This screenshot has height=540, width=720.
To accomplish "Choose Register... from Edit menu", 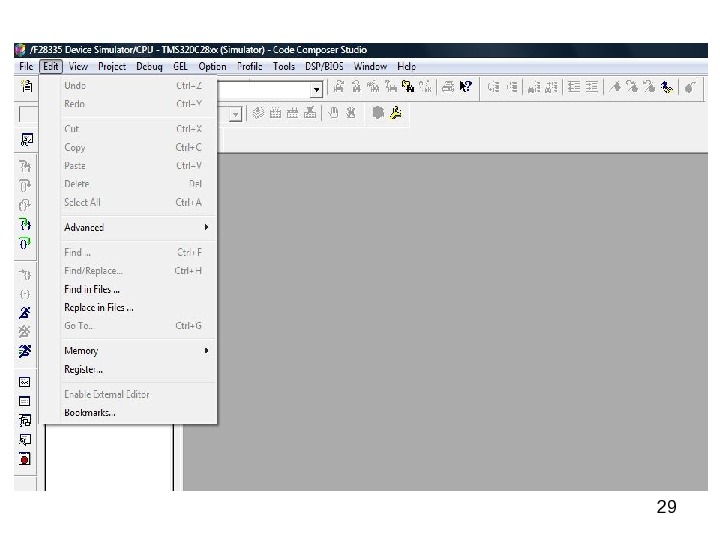I will click(x=137, y=369).
